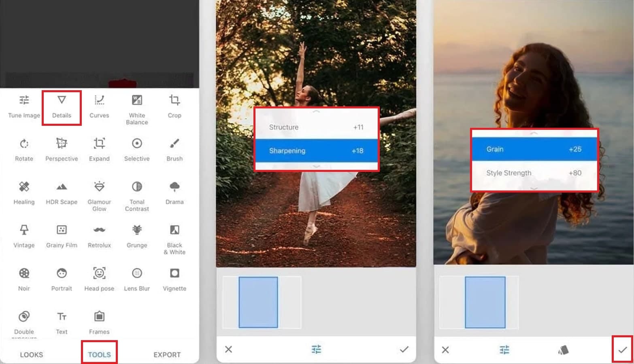
Task: Open the Retrolux filter
Action: tap(99, 236)
